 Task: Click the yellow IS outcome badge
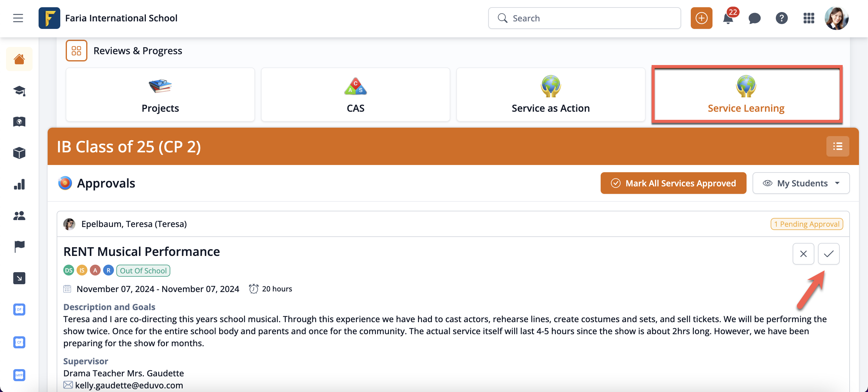point(82,270)
